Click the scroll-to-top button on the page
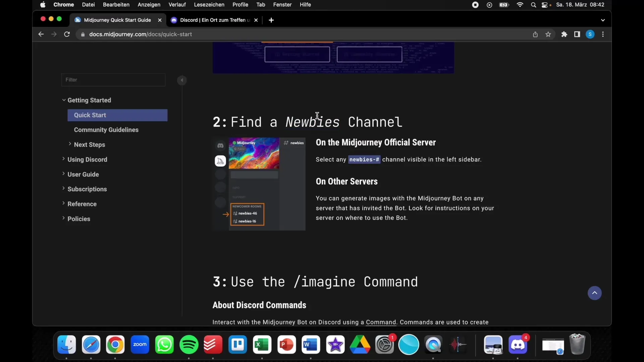The image size is (644, 362). click(595, 293)
